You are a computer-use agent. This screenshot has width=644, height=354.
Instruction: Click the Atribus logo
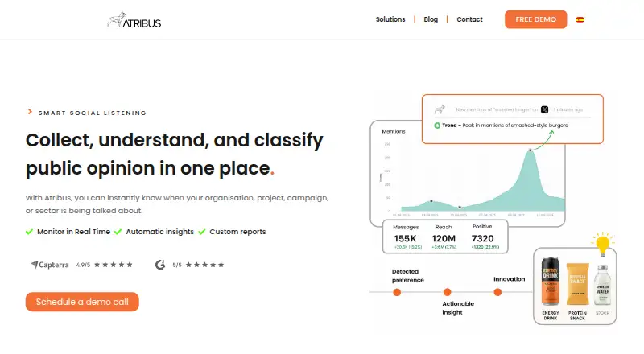click(x=134, y=20)
